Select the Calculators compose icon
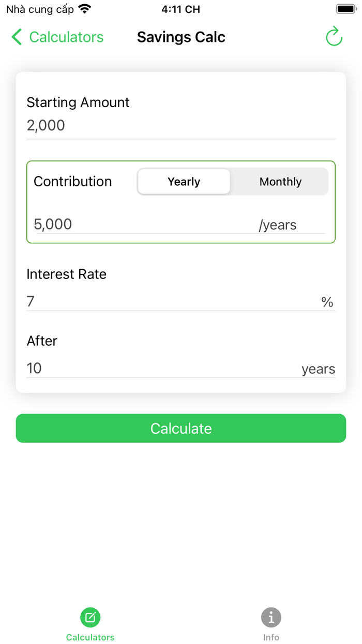Screen dimensions: 362x644 (90, 617)
